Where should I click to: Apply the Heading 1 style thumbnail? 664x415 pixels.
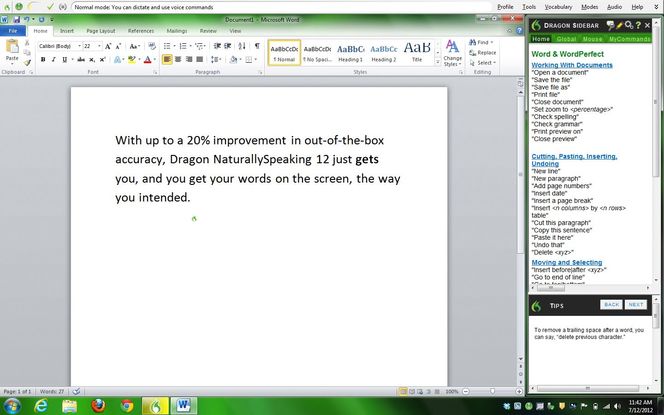350,51
